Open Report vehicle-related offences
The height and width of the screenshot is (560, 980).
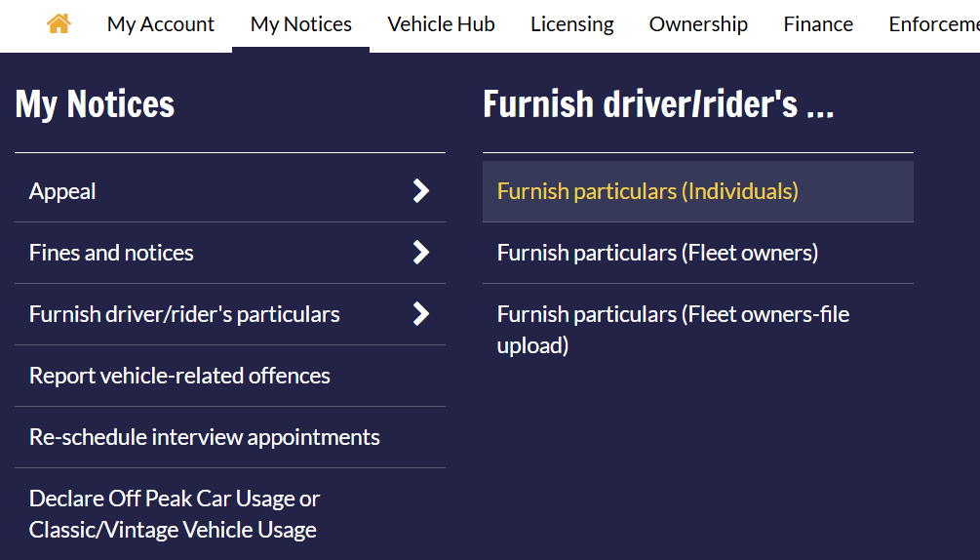click(x=230, y=376)
